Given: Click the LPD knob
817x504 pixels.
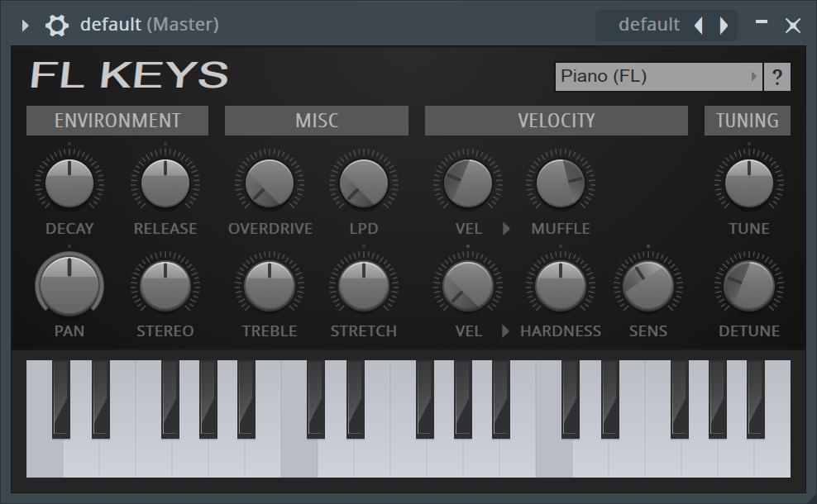Looking at the screenshot, I should point(364,183).
